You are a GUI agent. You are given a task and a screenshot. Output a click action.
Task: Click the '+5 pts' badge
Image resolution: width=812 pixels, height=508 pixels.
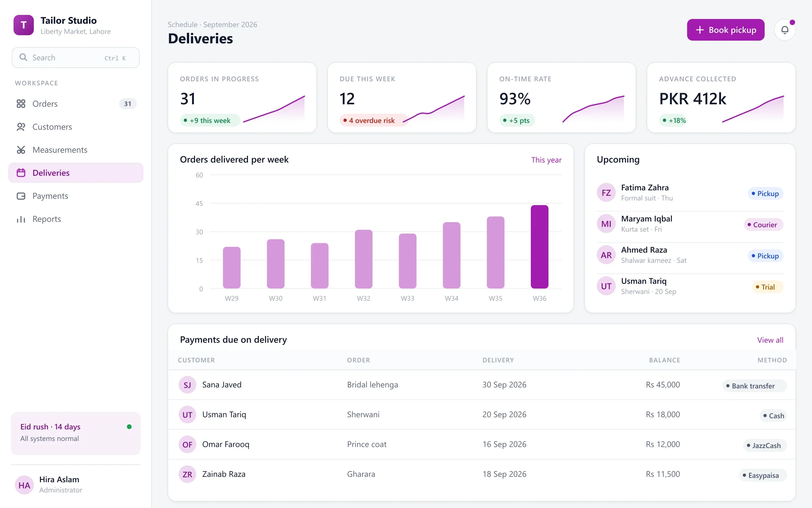(517, 120)
